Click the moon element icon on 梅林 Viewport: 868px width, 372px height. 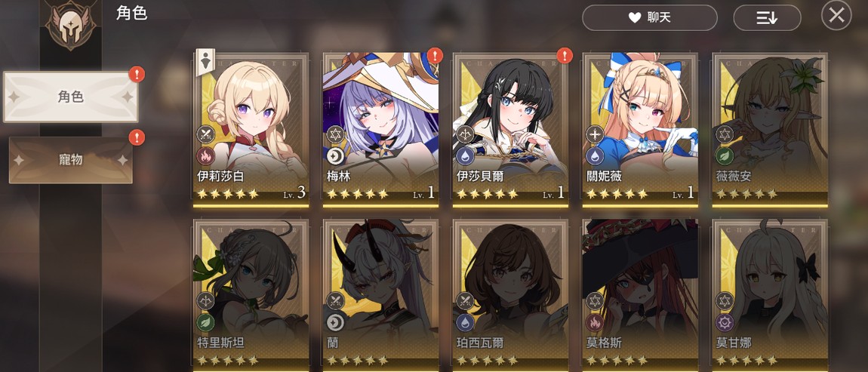point(335,156)
